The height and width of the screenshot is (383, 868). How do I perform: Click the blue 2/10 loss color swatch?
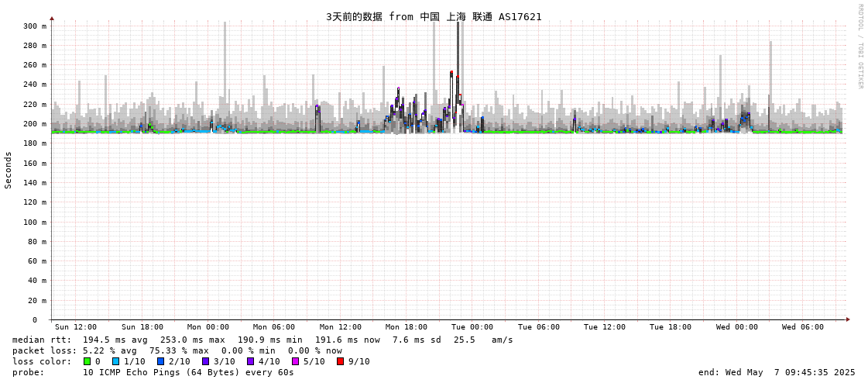point(160,361)
